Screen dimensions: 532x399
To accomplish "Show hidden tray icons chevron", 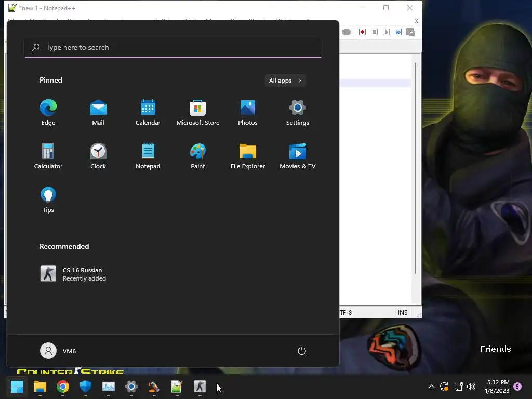I will (x=432, y=387).
